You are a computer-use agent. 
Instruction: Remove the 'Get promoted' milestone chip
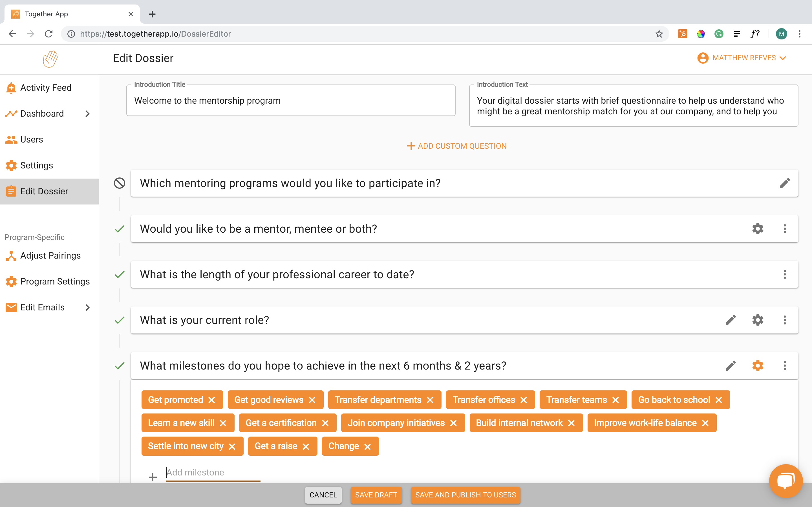point(212,400)
